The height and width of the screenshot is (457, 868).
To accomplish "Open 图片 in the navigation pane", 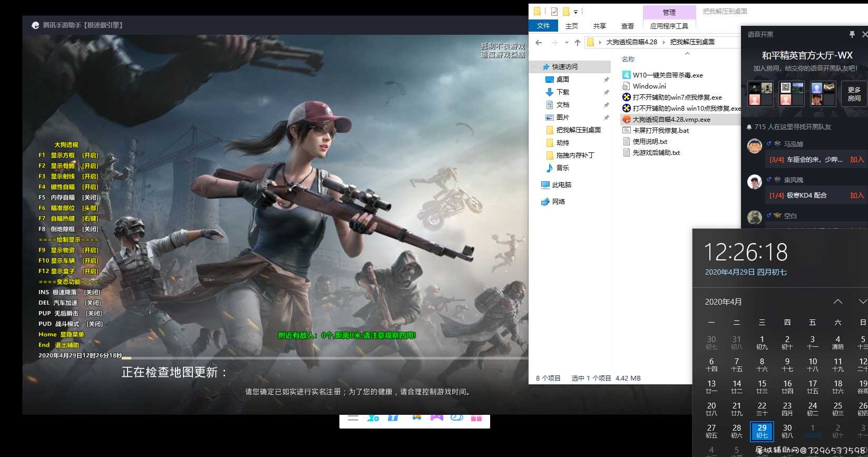I will (563, 118).
